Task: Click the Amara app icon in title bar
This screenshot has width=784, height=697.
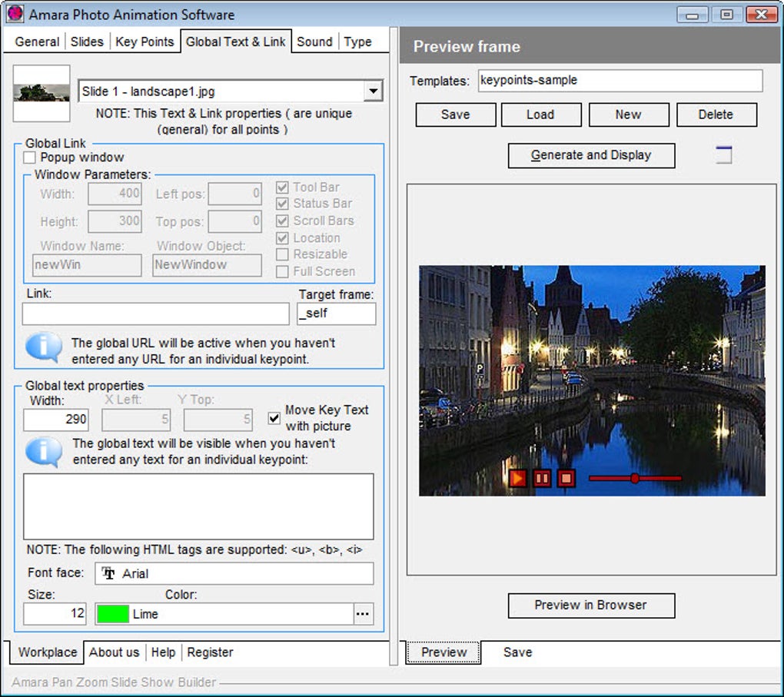Action: click(15, 14)
